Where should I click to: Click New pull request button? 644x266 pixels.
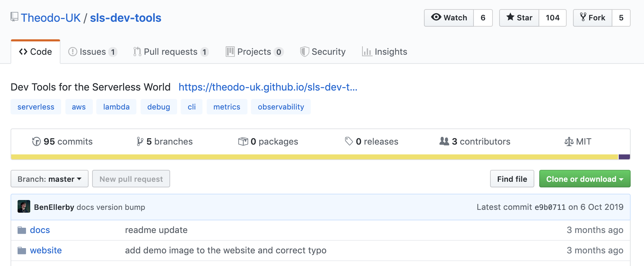point(131,179)
